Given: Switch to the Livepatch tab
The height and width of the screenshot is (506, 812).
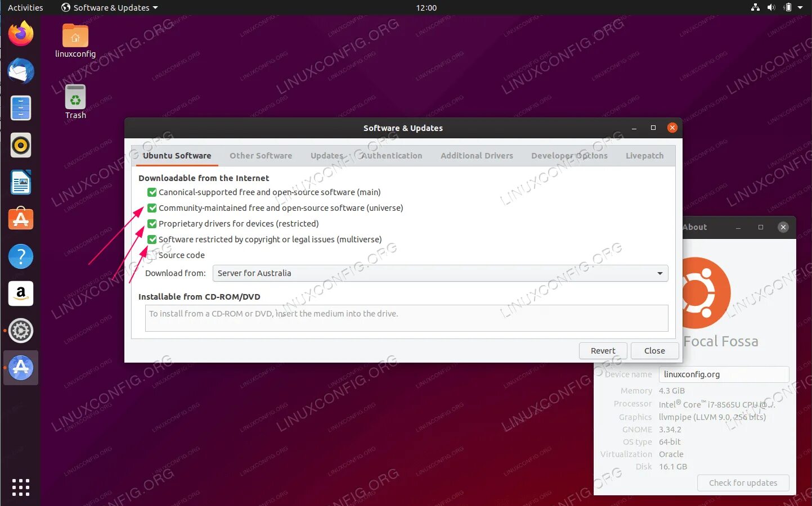Looking at the screenshot, I should pyautogui.click(x=644, y=156).
